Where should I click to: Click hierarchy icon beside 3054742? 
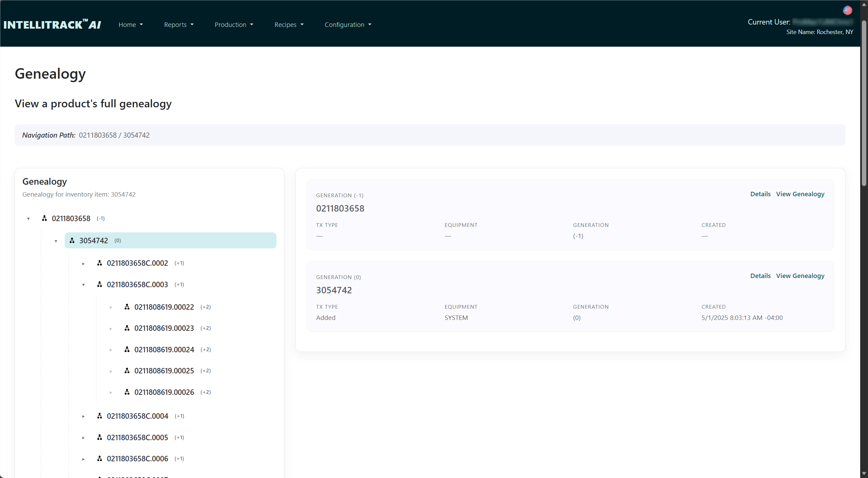pyautogui.click(x=72, y=241)
